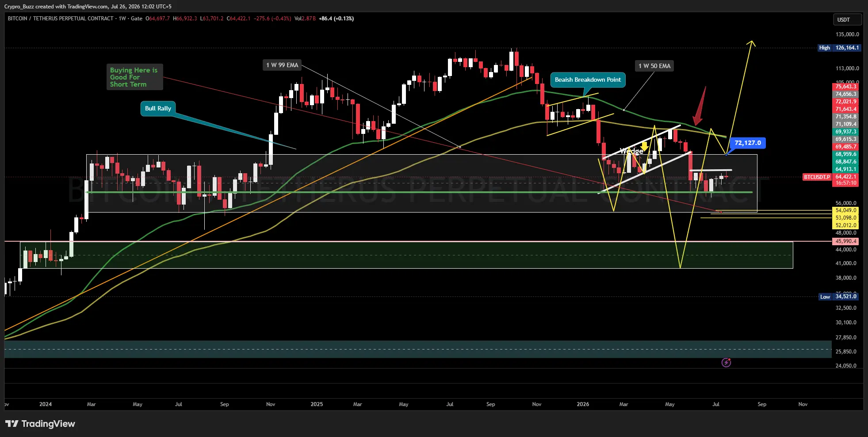Click the BITCOIN / TETHERUS PERPETUAL CONTRACT symbol title
This screenshot has width=868, height=437.
pos(61,19)
